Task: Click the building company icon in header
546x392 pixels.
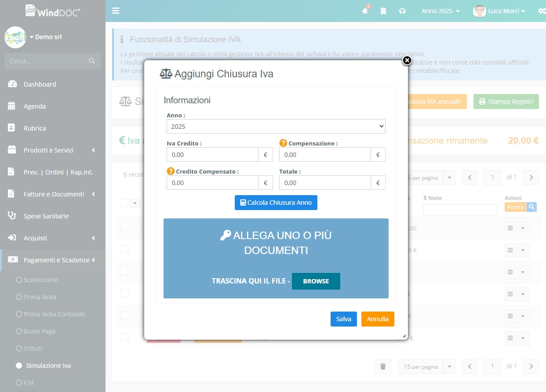Action: (383, 11)
